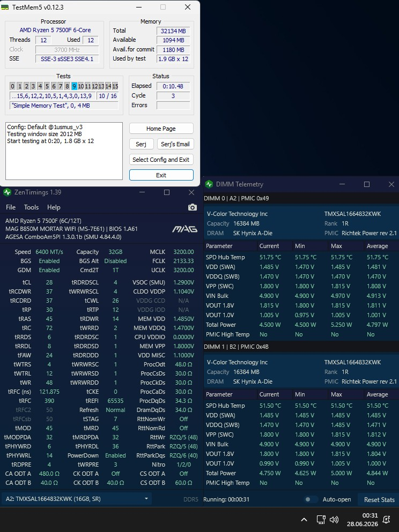Click Serj's Email button
Image resolution: width=399 pixels, height=532 pixels.
[x=175, y=144]
